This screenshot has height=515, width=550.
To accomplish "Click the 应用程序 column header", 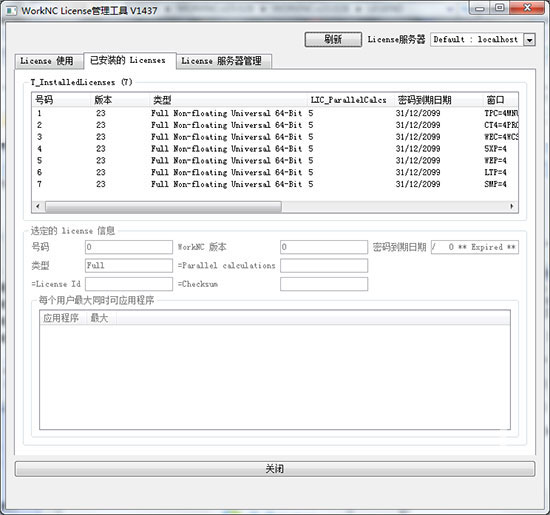I will point(63,318).
